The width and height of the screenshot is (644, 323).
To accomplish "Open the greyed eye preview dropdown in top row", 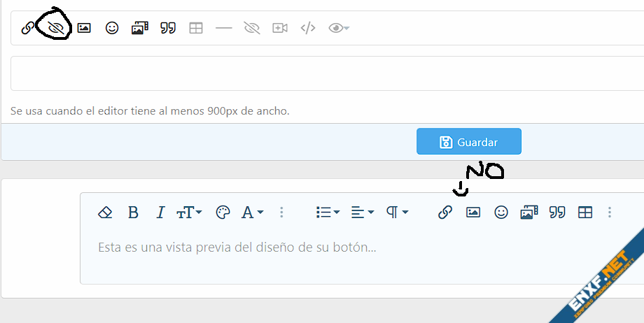I will (339, 28).
